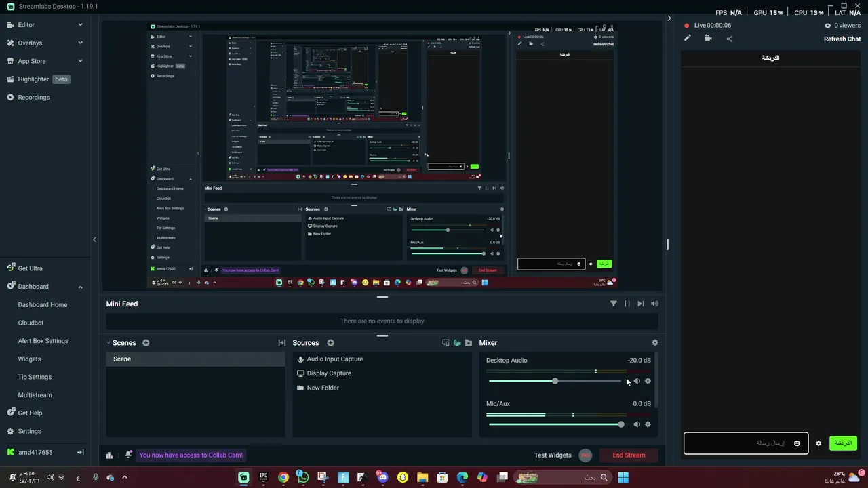The width and height of the screenshot is (868, 488).
Task: Click Test Widgets
Action: (x=553, y=455)
